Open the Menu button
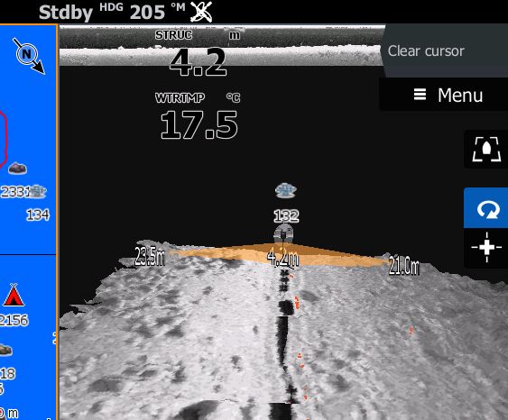The image size is (508, 420). (x=448, y=95)
